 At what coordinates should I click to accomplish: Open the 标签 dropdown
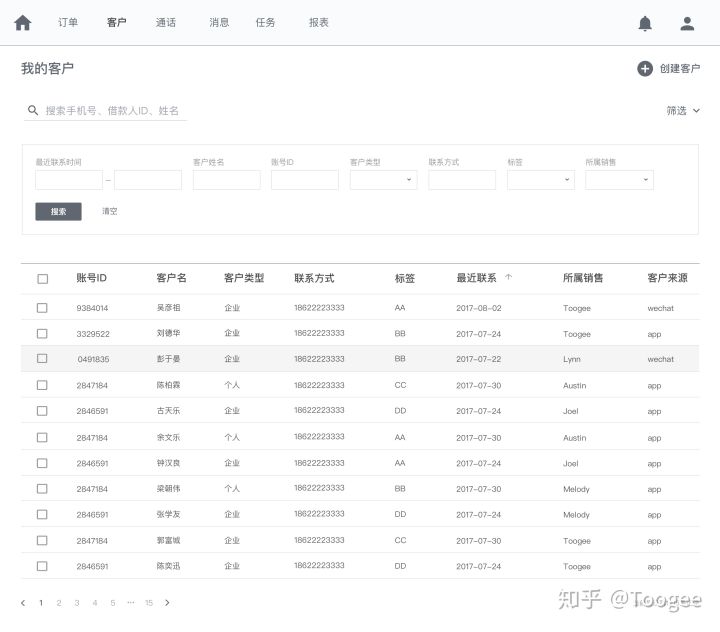coord(540,180)
